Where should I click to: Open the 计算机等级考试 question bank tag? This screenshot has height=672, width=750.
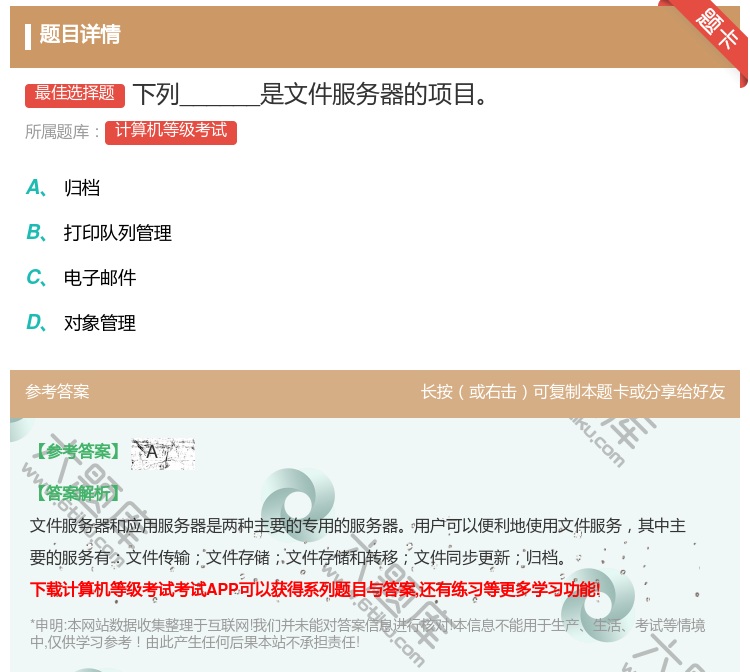point(171,132)
